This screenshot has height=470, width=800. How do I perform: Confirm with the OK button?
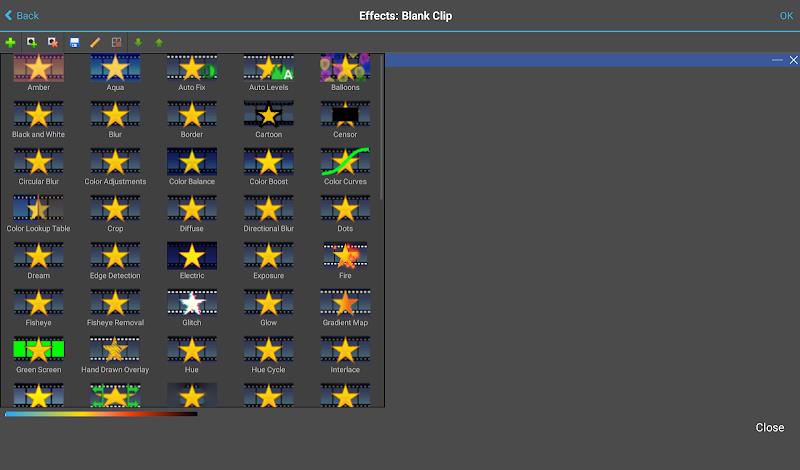pos(786,16)
